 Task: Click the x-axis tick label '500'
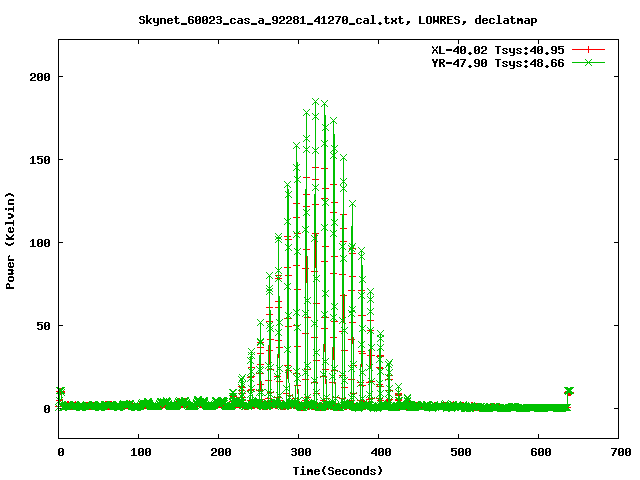click(461, 452)
